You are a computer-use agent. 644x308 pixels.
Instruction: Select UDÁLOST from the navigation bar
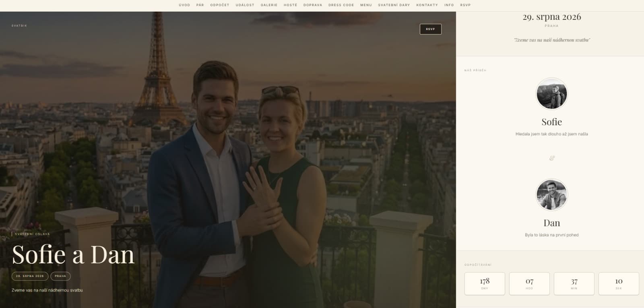coord(245,5)
